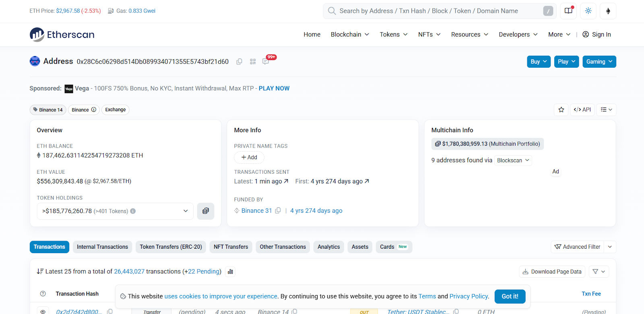Click the PLAY NOW sponsored link
This screenshot has width=644, height=314.
(x=274, y=88)
